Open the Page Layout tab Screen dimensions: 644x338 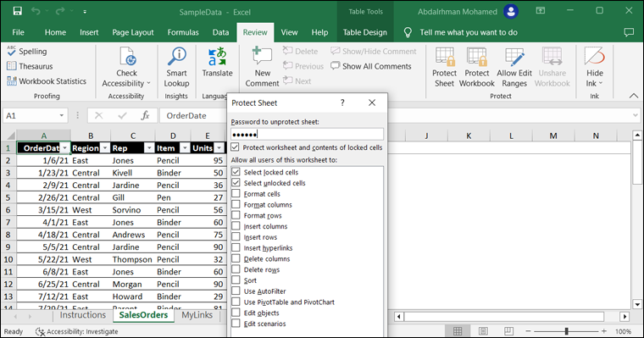tap(133, 32)
